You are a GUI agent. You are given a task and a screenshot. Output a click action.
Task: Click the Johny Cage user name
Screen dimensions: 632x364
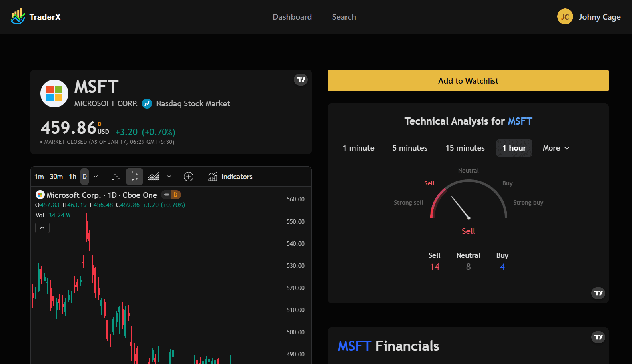coord(600,17)
